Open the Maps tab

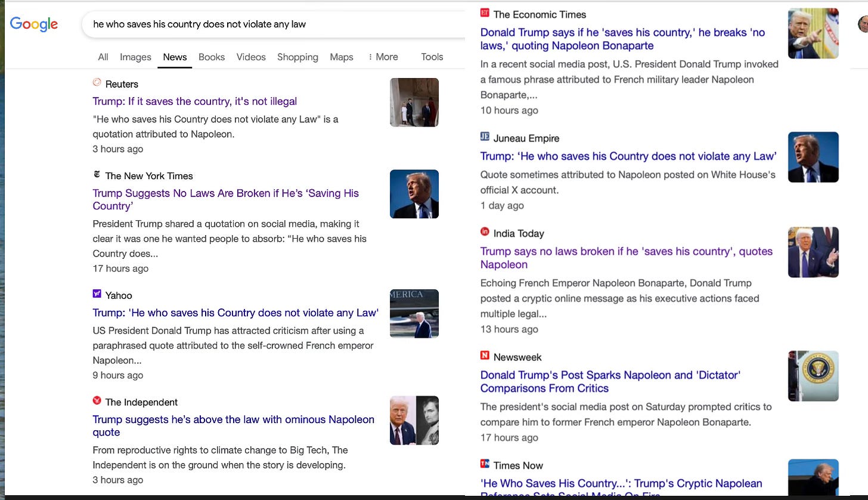(x=342, y=57)
